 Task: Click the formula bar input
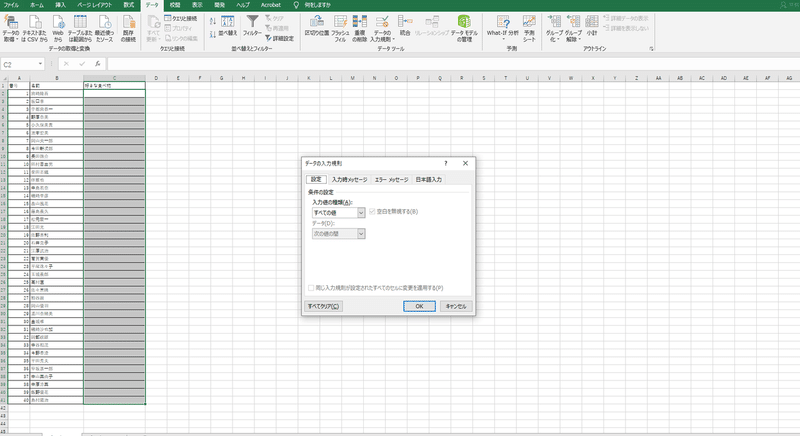(452, 64)
